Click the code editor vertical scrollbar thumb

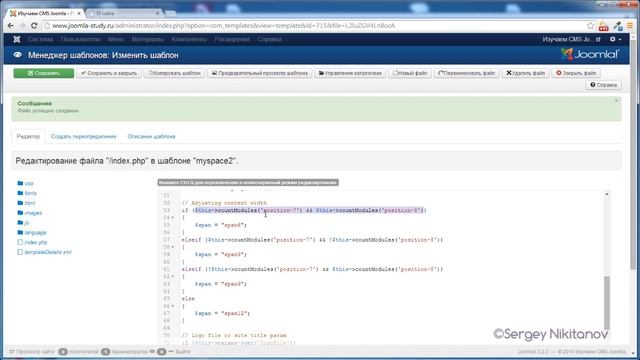point(607,302)
